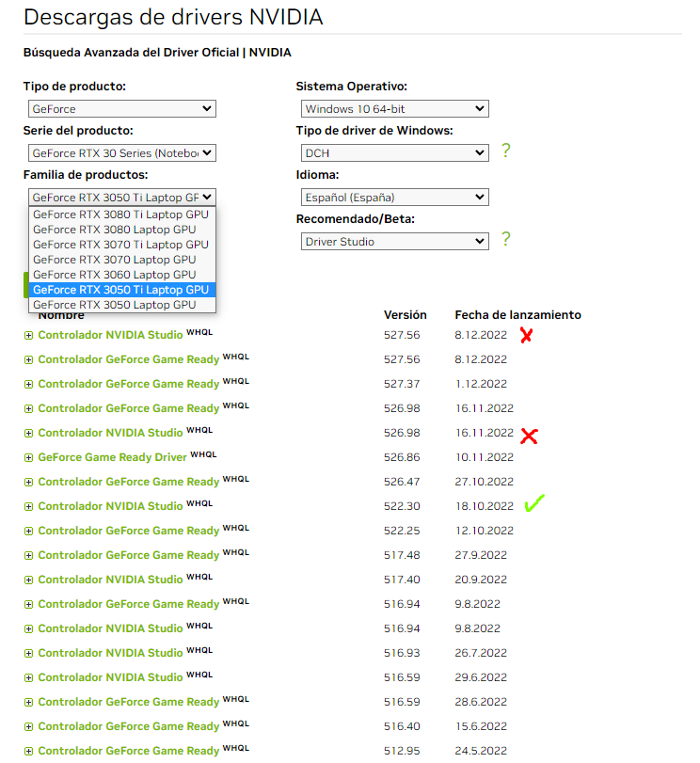Screen dimensions: 700x763
Task: Choose GeForce RTX 3070 Laptop GPU option
Action: (121, 260)
